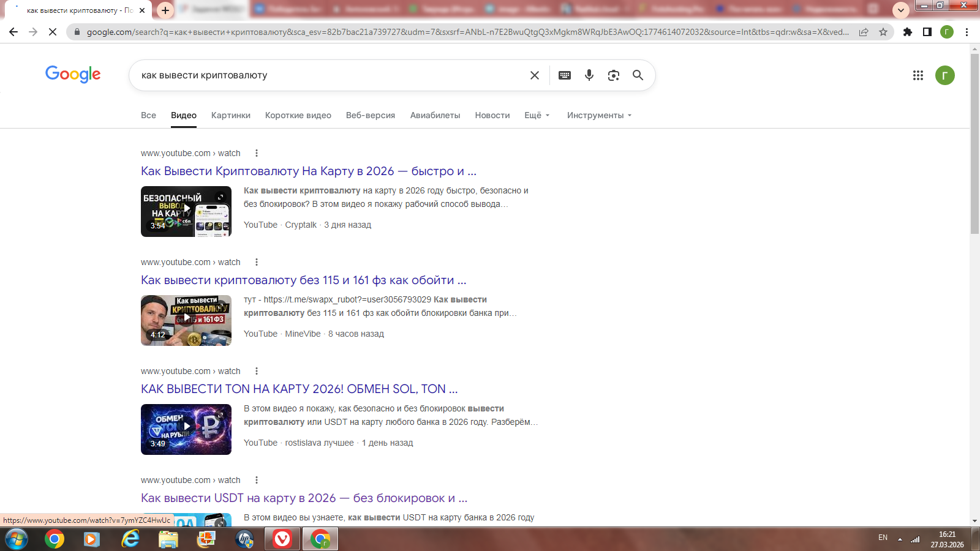
Task: Open the photo gallery taskbar app
Action: click(206, 539)
